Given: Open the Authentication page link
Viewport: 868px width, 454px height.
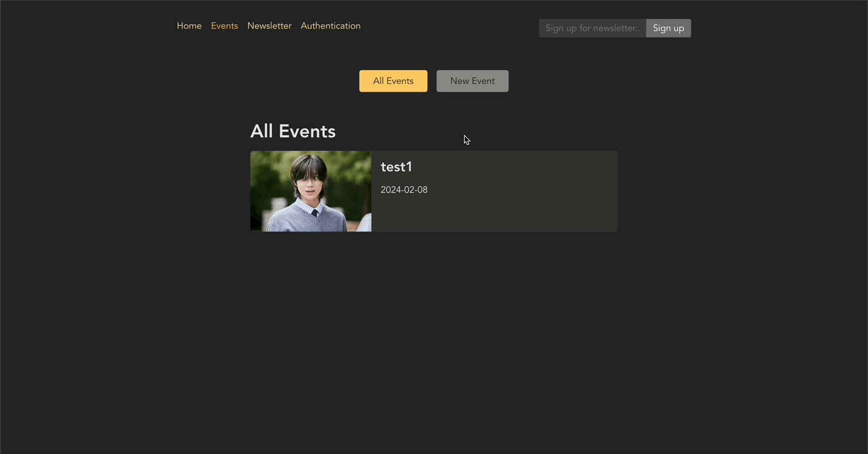Looking at the screenshot, I should tap(331, 26).
